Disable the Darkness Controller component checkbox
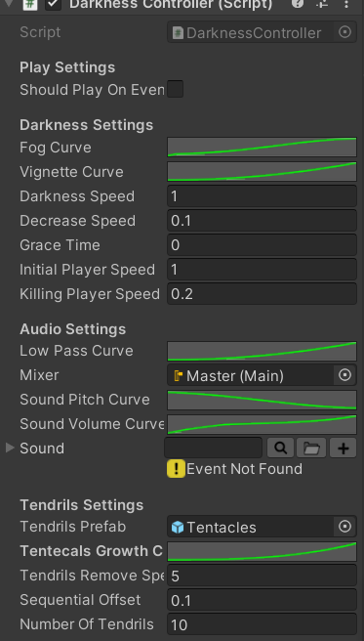 click(x=53, y=4)
